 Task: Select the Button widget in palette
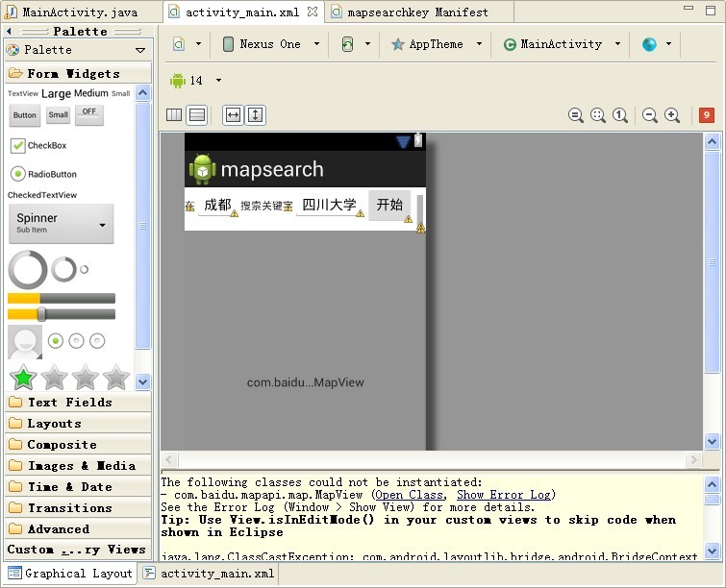click(x=25, y=115)
